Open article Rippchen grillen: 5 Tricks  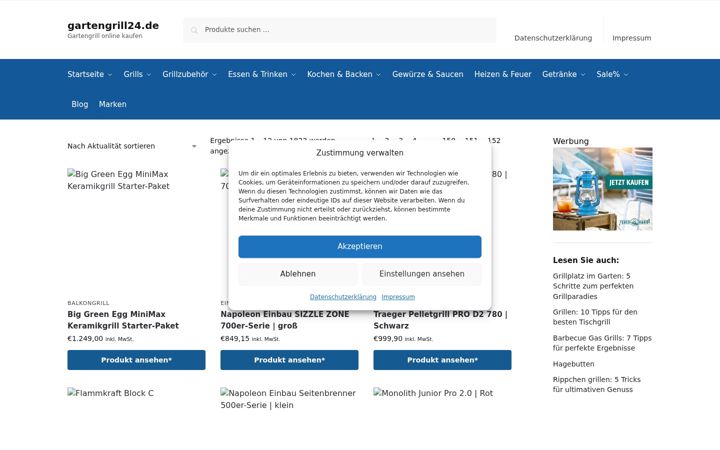(596, 384)
